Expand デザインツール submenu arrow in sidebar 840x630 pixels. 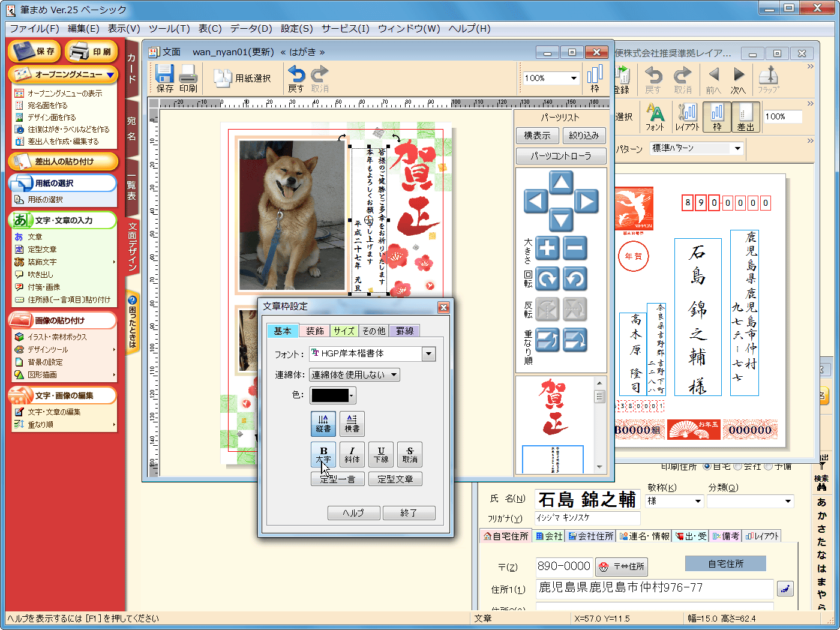[x=114, y=350]
